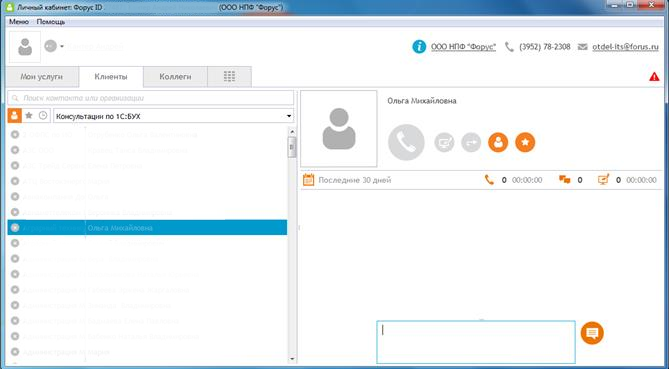Switch to the Мои услуги tab
This screenshot has height=369, width=669.
coord(42,77)
